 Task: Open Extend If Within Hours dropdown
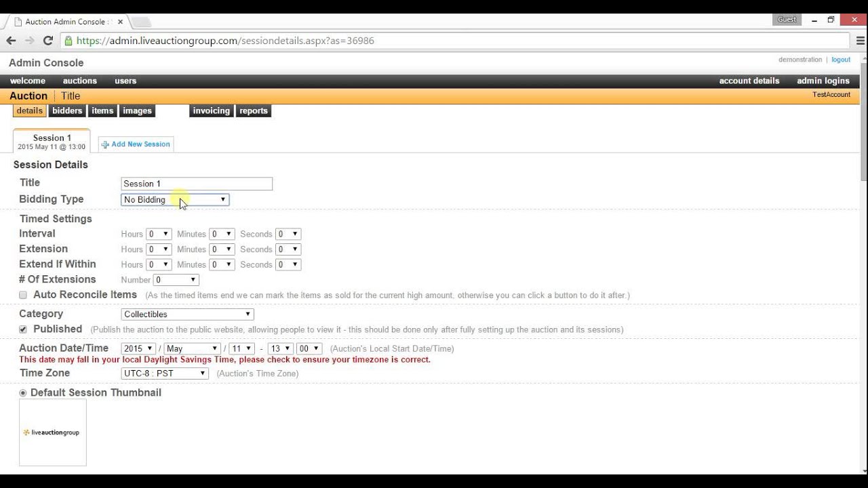[x=159, y=264]
